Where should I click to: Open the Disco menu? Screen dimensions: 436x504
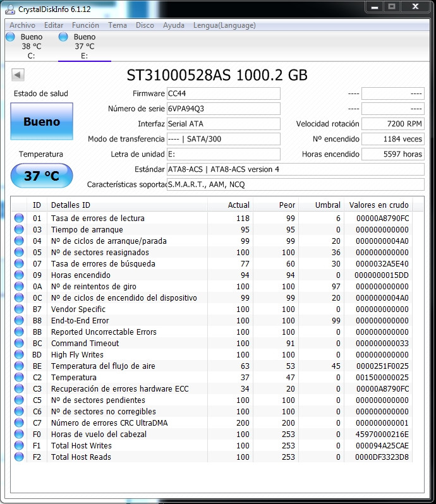(145, 25)
